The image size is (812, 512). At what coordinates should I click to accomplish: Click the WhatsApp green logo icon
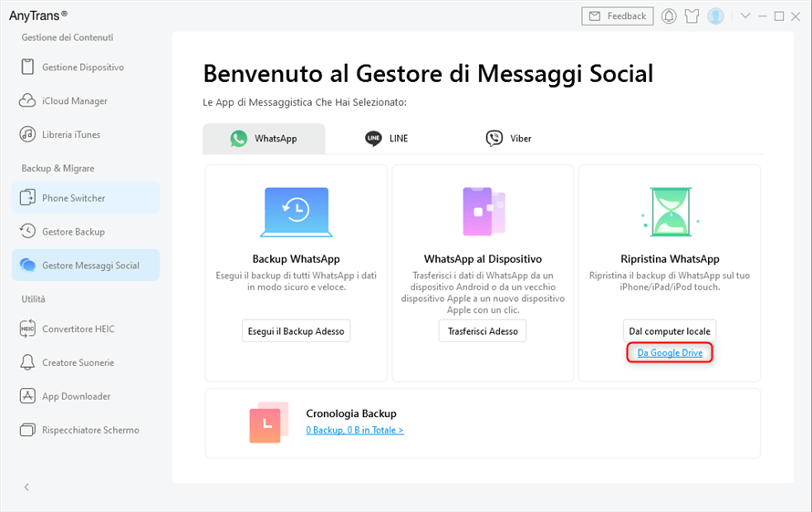click(239, 139)
